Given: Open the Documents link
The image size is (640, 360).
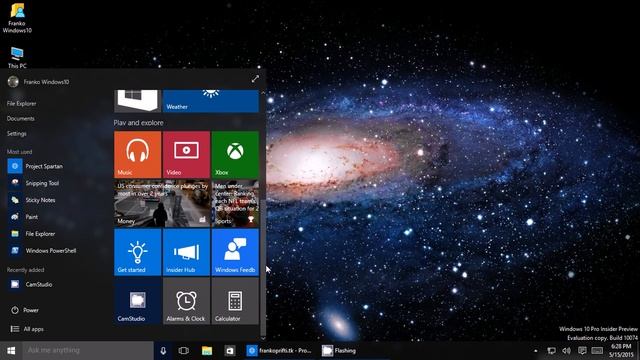Looking at the screenshot, I should 20,119.
